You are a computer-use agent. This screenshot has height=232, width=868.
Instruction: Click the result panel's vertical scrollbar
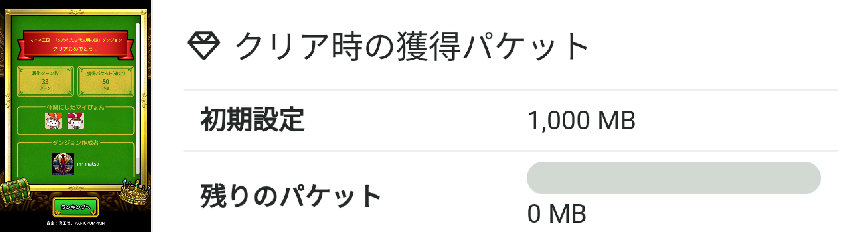(138, 98)
